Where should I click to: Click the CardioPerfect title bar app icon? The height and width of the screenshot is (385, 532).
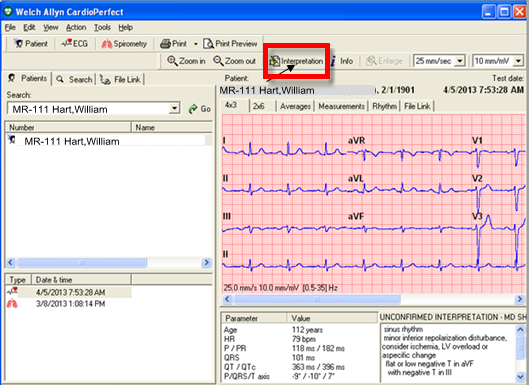tap(7, 12)
